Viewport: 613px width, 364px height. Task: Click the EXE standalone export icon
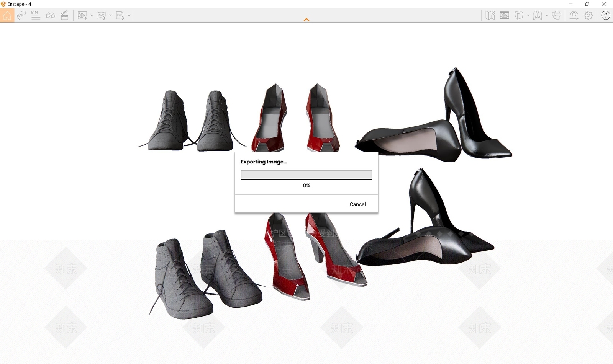[x=120, y=15]
